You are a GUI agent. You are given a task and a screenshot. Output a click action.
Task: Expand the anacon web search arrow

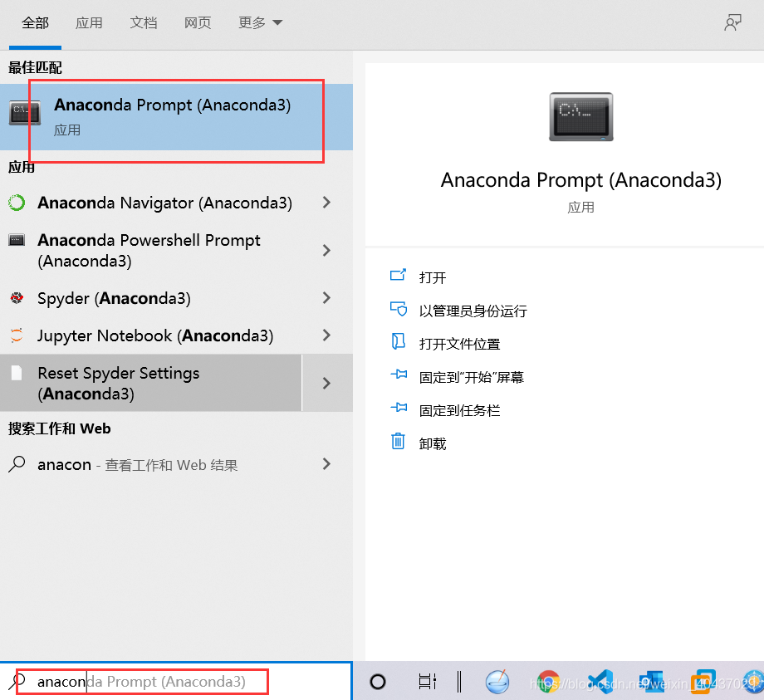pyautogui.click(x=326, y=464)
